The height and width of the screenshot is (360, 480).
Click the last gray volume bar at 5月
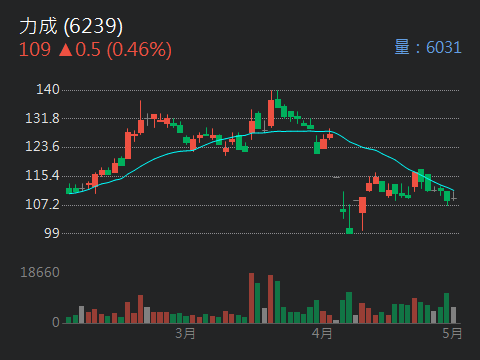click(x=453, y=315)
